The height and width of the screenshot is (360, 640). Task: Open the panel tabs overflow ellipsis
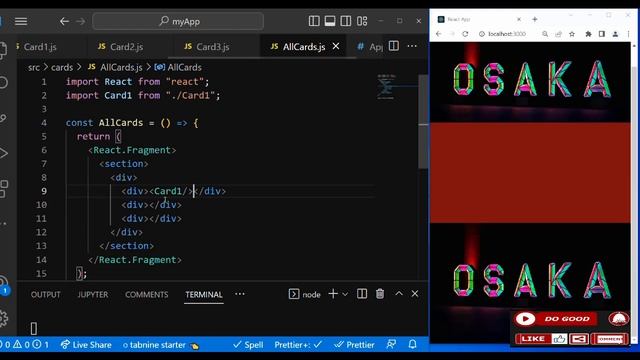coord(240,294)
